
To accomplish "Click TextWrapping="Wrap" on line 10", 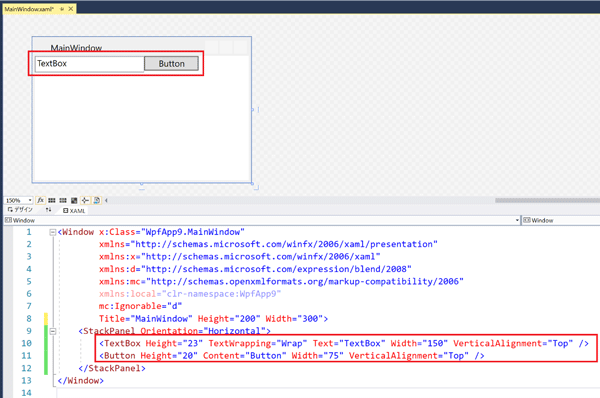I will (258, 343).
